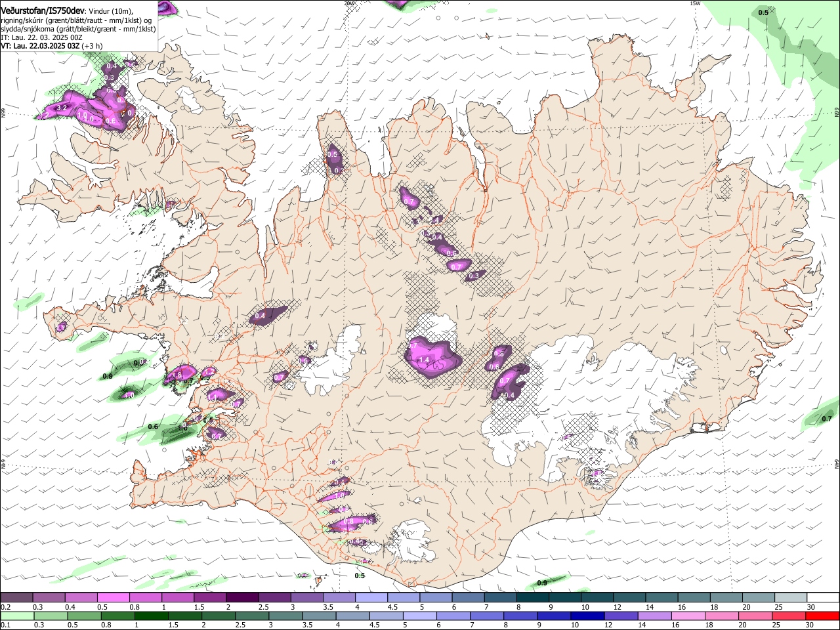Viewport: 840px width, 630px height.
Task: Select the 0.2 swatch in top legend row
Action: click(16, 598)
